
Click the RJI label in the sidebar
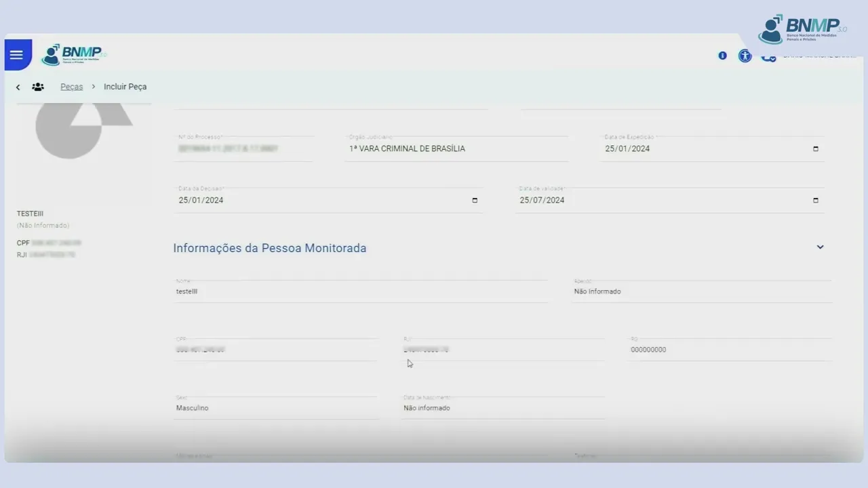pos(22,255)
